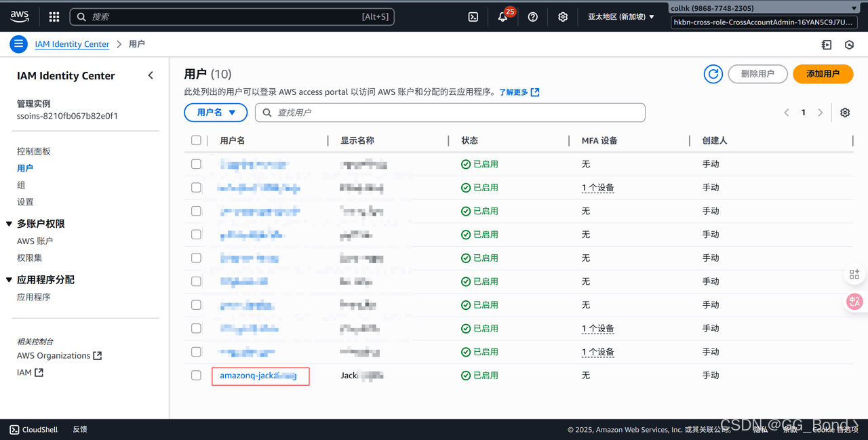The height and width of the screenshot is (440, 868).
Task: Check the second user row checkbox
Action: click(x=196, y=187)
